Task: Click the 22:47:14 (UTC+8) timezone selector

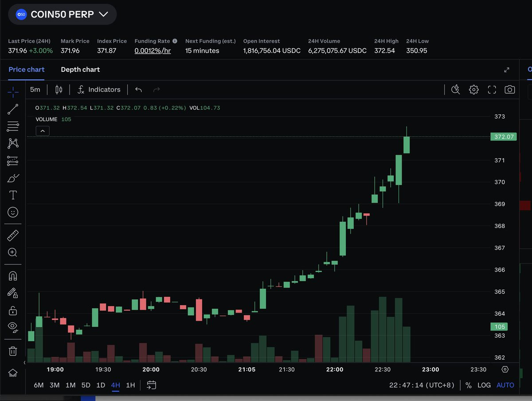Action: click(422, 385)
